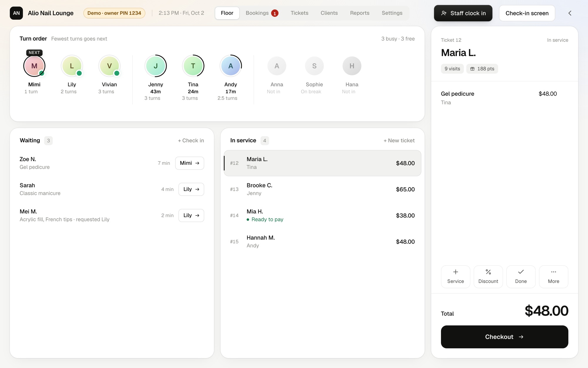Screen dimensions: 588x368
Task: Click the 3 busy · 3 free summary
Action: [x=398, y=39]
